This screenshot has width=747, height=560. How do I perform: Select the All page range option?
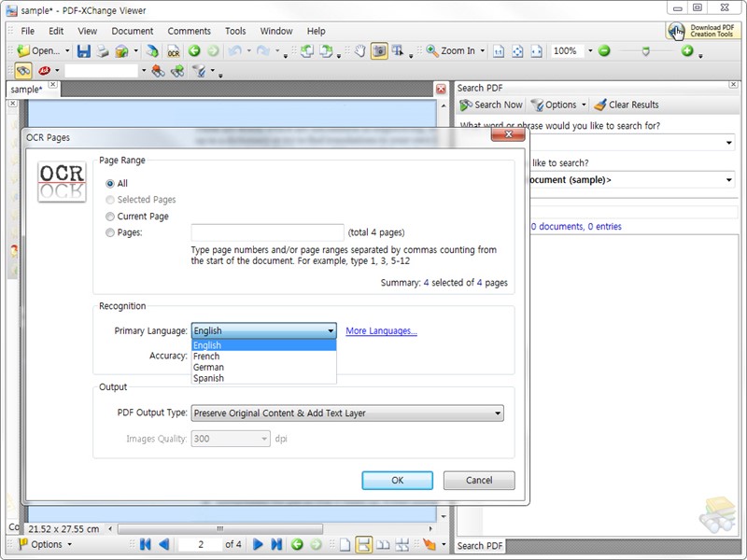110,183
